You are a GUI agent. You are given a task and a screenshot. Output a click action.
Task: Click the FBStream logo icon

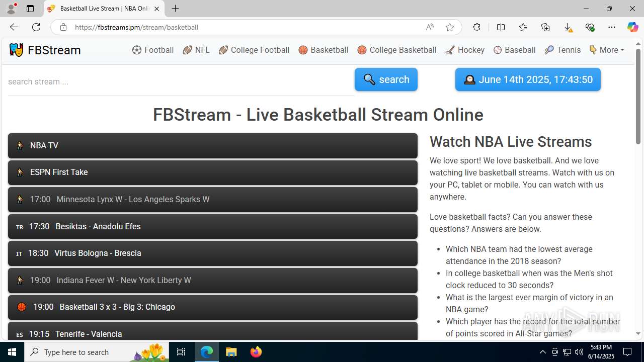coord(16,50)
